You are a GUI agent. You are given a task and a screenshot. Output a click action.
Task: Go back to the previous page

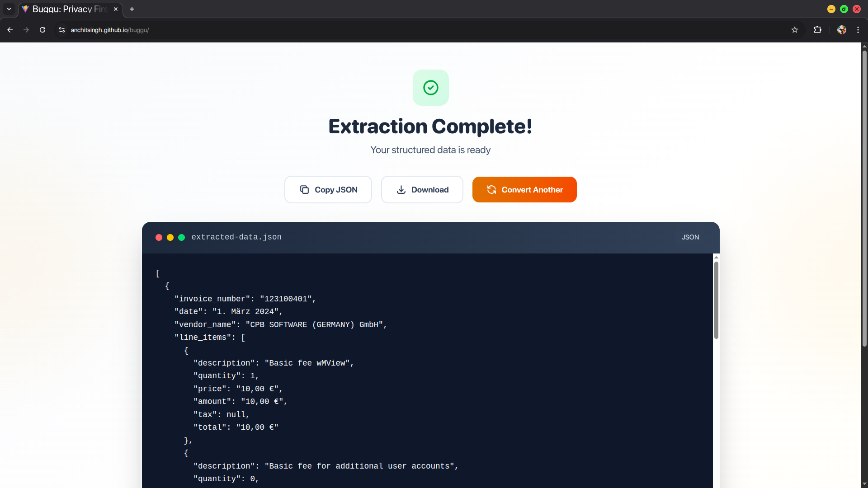coord(10,30)
